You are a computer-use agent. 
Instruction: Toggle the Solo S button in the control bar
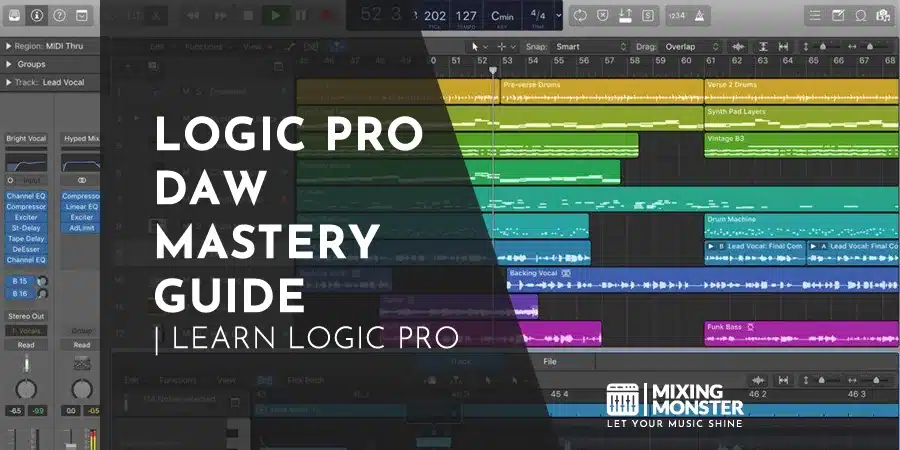coord(649,15)
